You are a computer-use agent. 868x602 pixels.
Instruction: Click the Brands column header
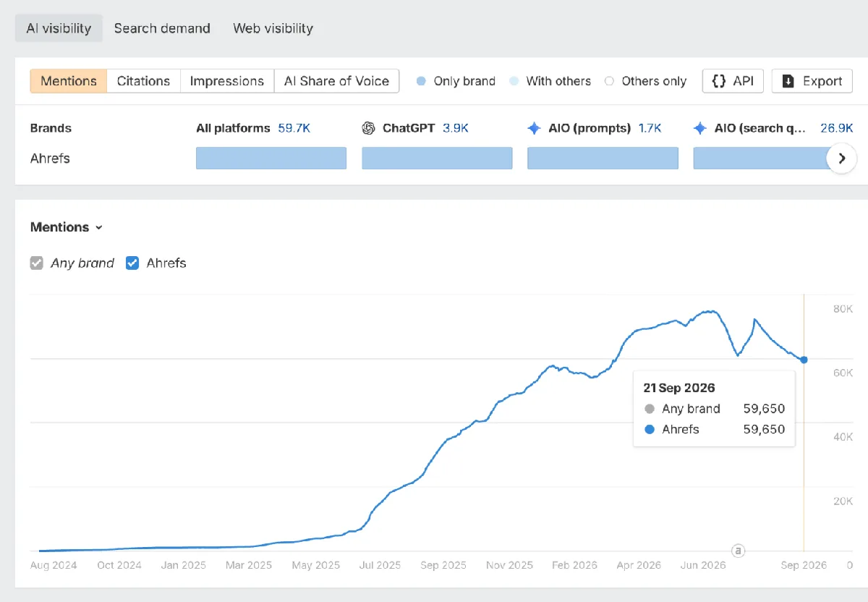tap(51, 128)
